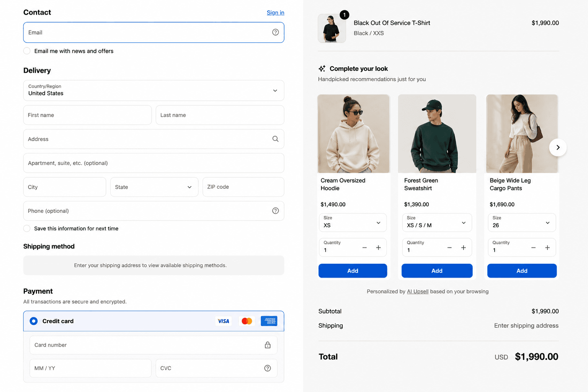Increase Cream Oversized Hoodie quantity
The height and width of the screenshot is (392, 588).
378,248
